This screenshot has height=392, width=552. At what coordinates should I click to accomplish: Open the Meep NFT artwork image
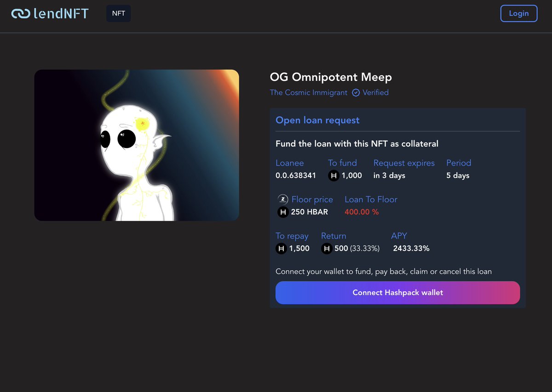coord(137,145)
